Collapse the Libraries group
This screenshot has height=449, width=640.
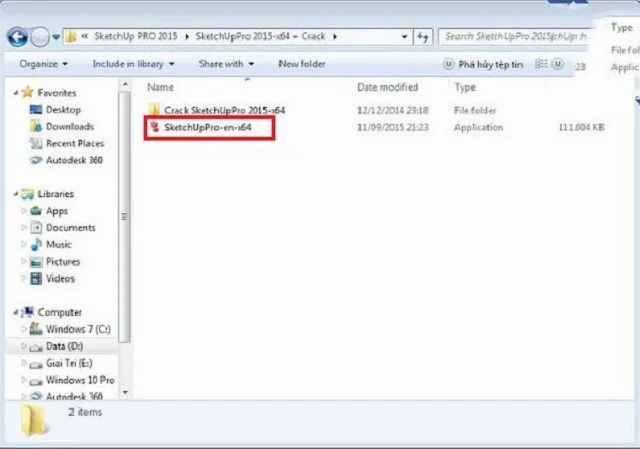[x=16, y=194]
